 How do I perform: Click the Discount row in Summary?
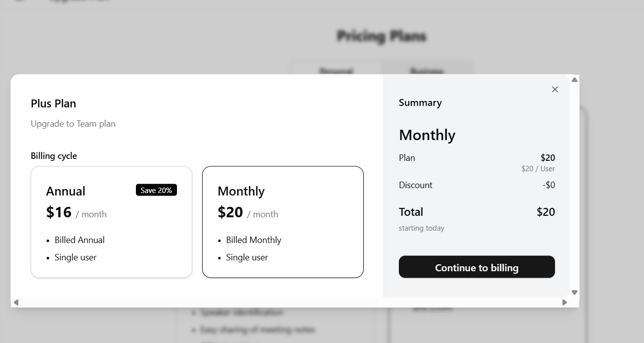[x=416, y=185]
